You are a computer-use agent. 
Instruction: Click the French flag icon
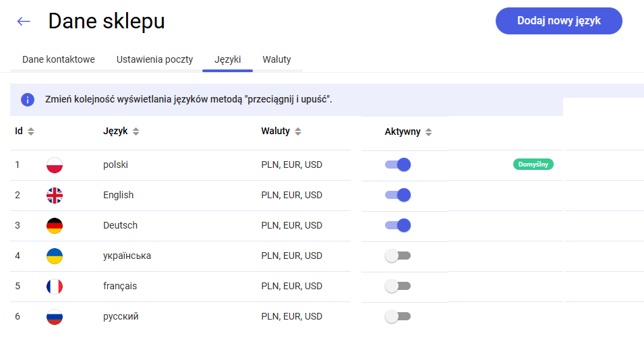pos(55,287)
